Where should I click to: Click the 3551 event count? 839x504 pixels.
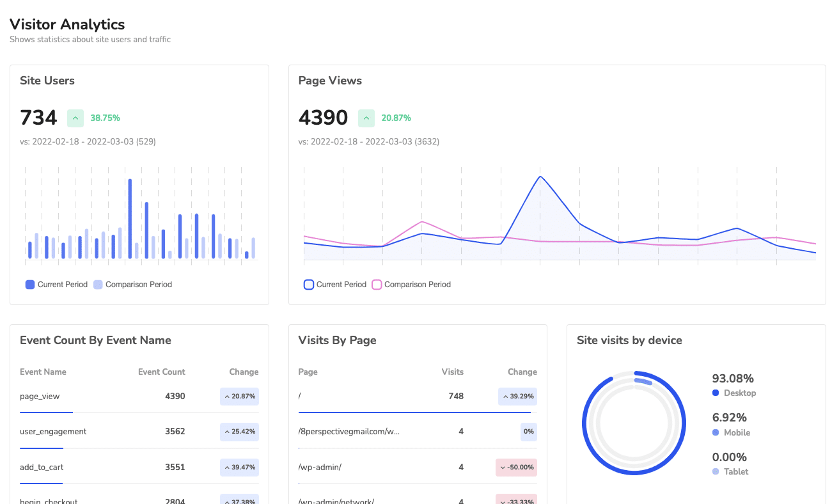(x=175, y=467)
